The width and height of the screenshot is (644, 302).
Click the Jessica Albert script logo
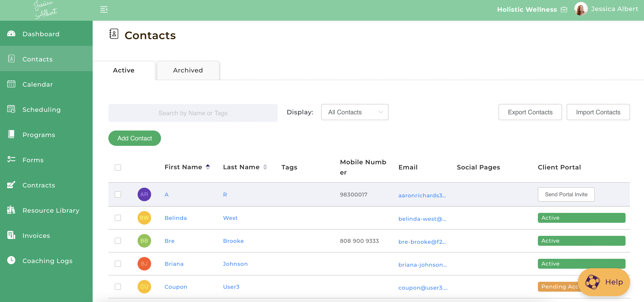pyautogui.click(x=45, y=9)
